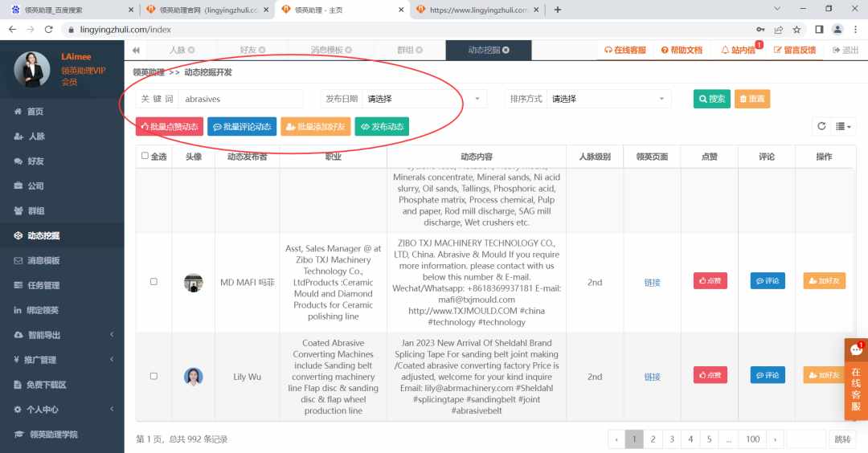Close the 动态挖掘 tab via x icon
868x453 pixels.
coord(506,50)
